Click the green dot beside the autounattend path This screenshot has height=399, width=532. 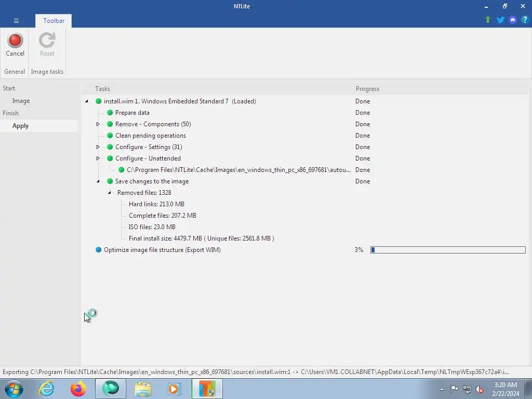[x=122, y=170]
